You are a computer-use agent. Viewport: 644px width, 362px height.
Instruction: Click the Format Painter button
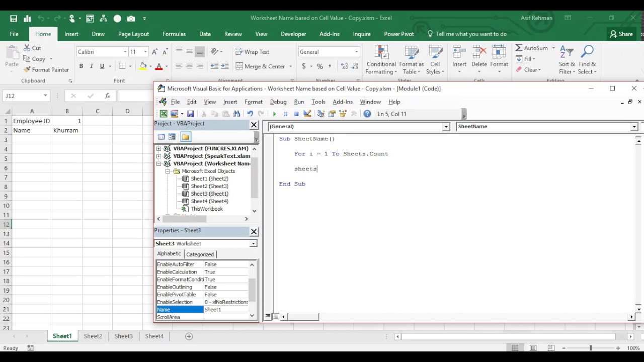point(46,70)
